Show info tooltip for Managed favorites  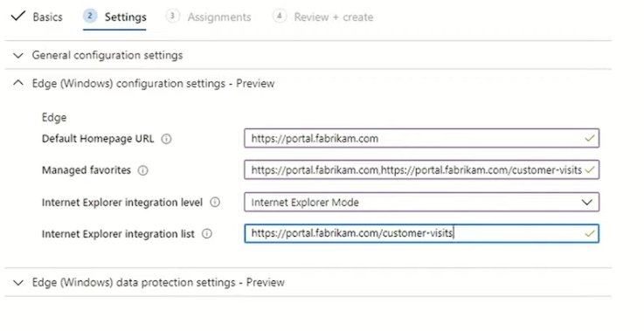coord(143,170)
